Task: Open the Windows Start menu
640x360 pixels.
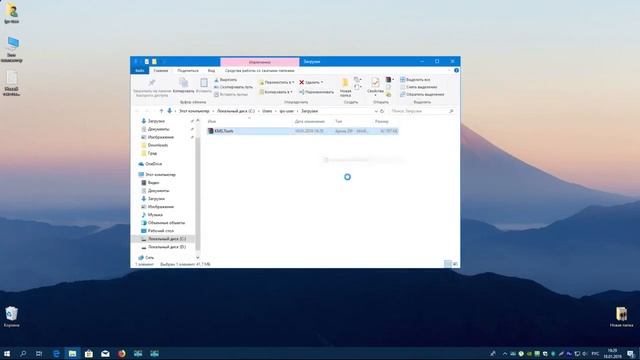Action: (x=7, y=353)
